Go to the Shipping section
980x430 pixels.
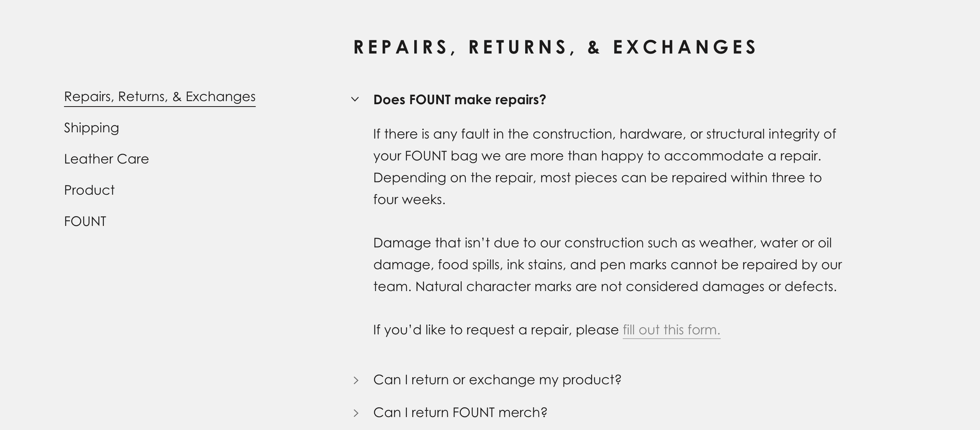point(91,128)
